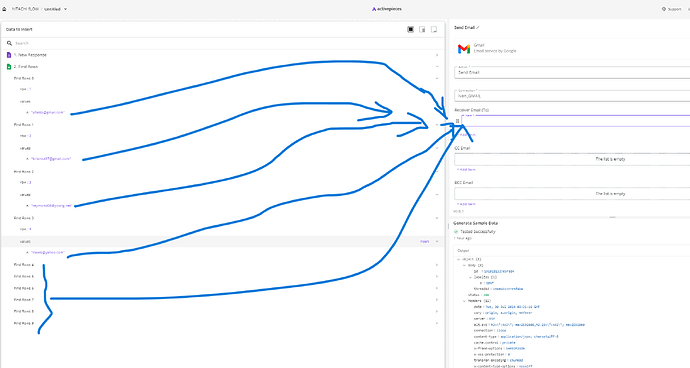Click Add Item under BCC Email
Screen dimensions: 690x368
pos(466,204)
